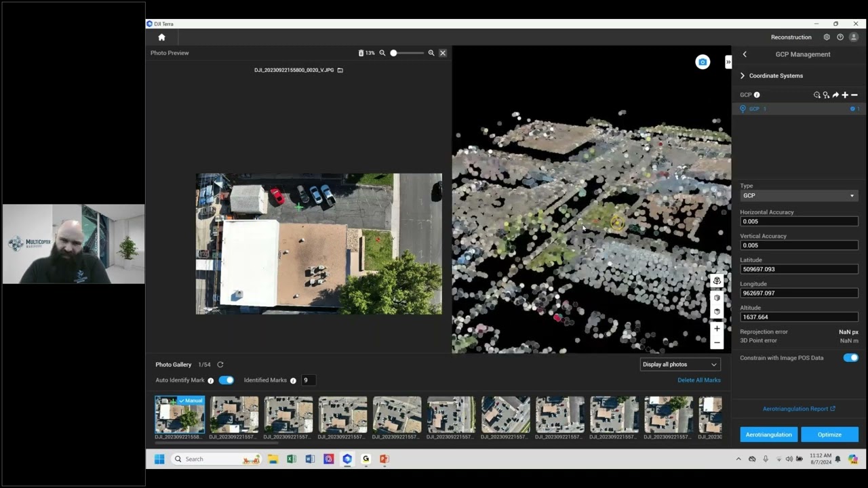
Task: Edit the Altitude field value 1637.664
Action: pos(799,317)
